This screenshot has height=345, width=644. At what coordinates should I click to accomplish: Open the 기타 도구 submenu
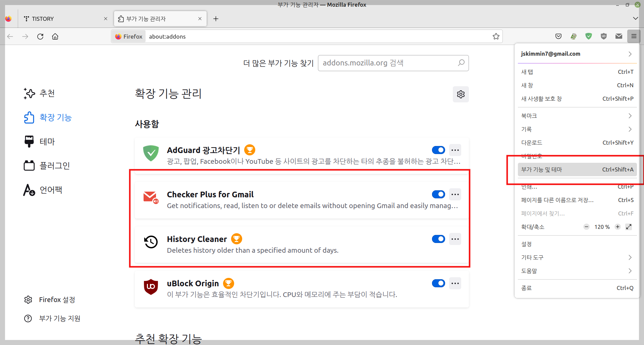point(576,257)
